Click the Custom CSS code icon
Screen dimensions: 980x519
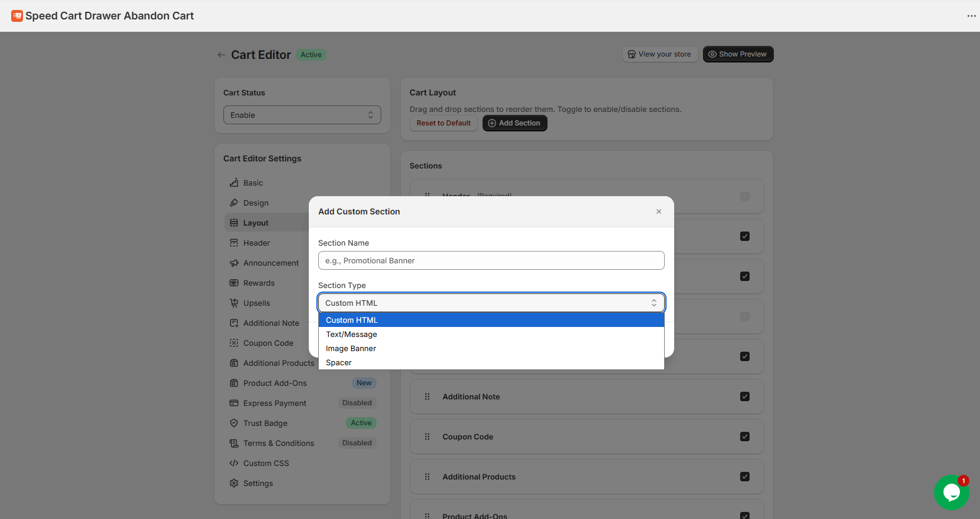[x=234, y=463]
